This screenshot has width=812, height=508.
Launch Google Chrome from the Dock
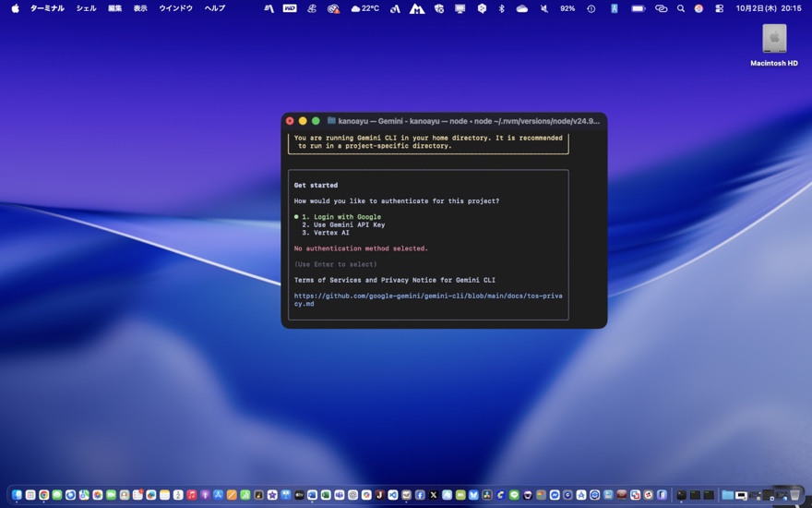(43, 495)
